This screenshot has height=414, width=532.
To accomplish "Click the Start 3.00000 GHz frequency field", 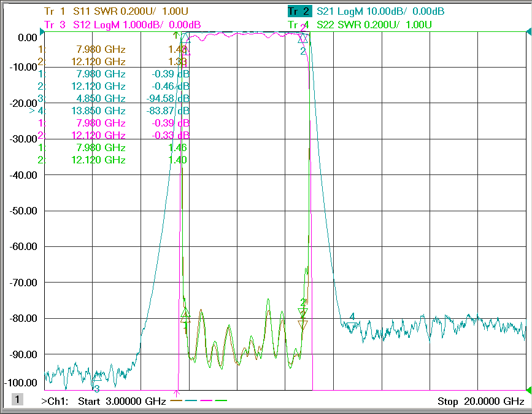I will tap(122, 402).
